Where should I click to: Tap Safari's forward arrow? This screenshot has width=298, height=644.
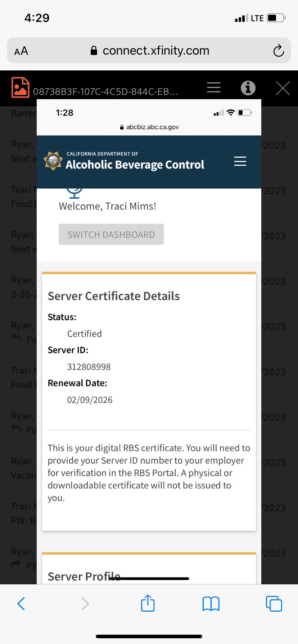[85, 603]
